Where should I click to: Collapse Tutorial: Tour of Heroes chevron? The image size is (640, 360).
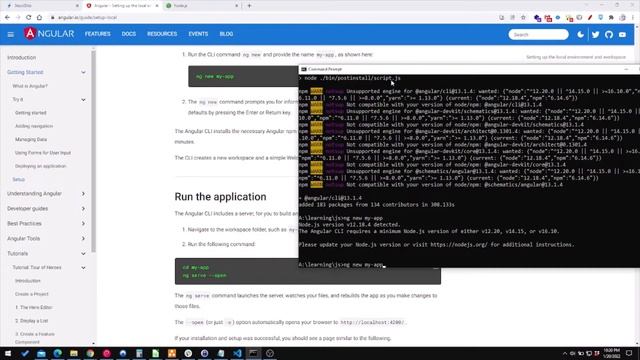pyautogui.click(x=83, y=268)
